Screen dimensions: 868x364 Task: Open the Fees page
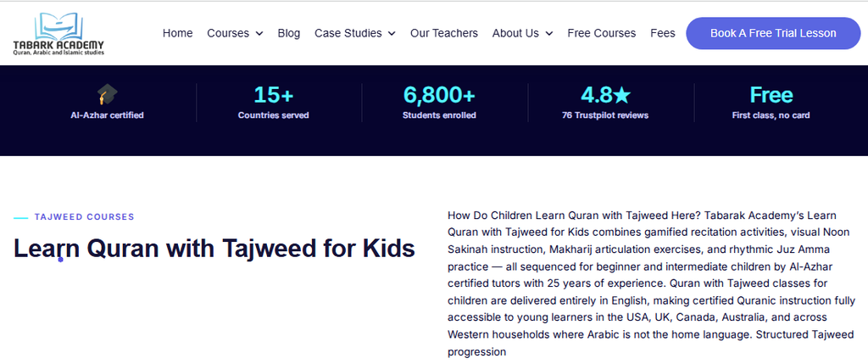(x=663, y=33)
